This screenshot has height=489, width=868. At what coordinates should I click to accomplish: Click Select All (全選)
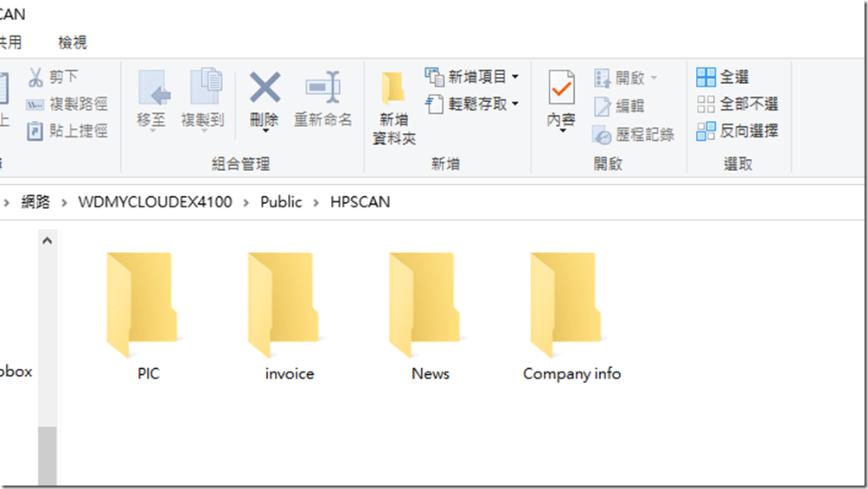tap(723, 77)
